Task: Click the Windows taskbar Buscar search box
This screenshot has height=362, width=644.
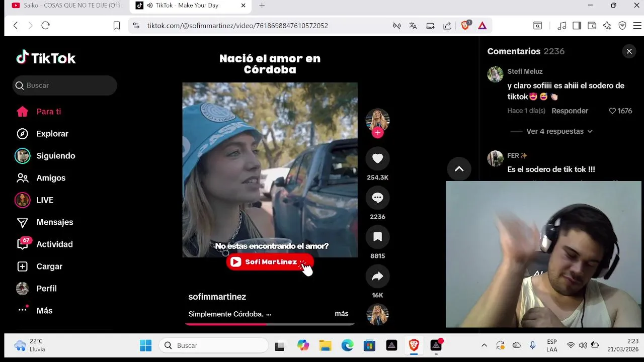Action: [214, 345]
